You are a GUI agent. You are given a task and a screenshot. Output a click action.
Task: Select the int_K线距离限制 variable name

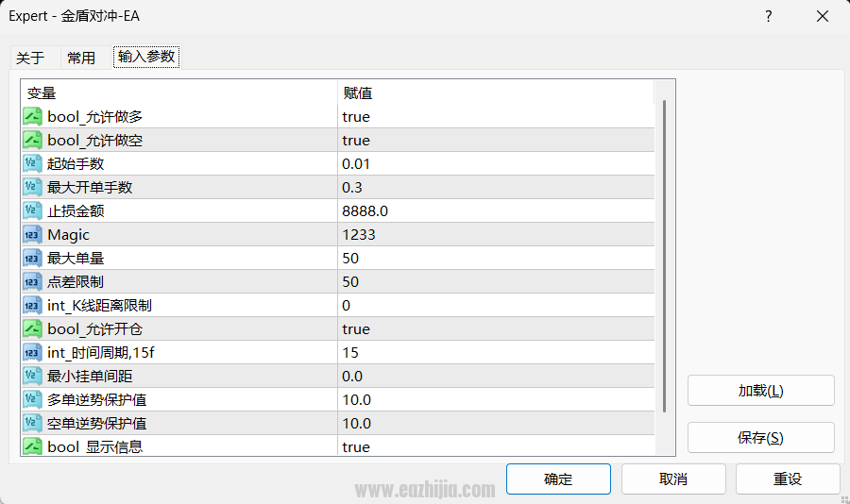point(99,306)
